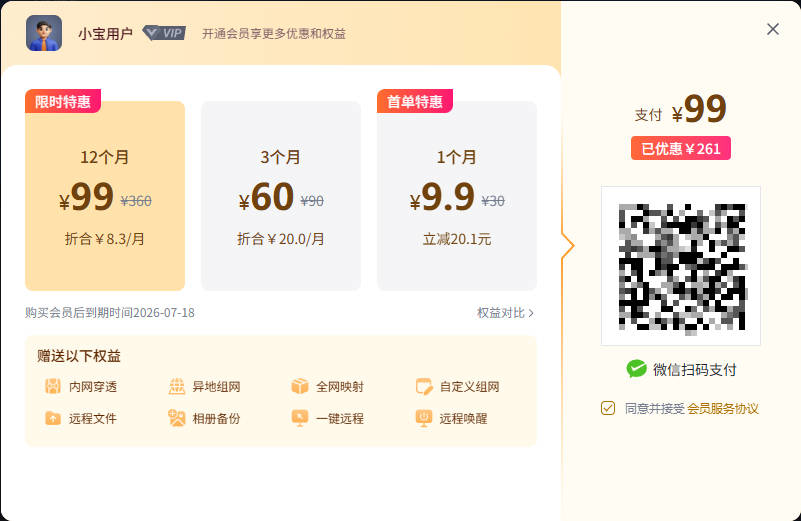Click the 全网映射 cube icon
Viewport: 801px width, 521px height.
coord(300,386)
